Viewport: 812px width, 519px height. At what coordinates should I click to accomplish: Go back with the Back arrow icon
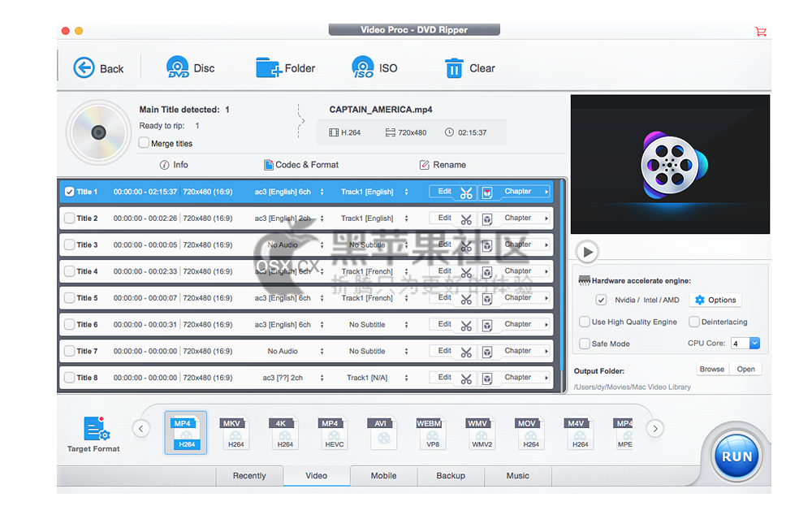(84, 68)
